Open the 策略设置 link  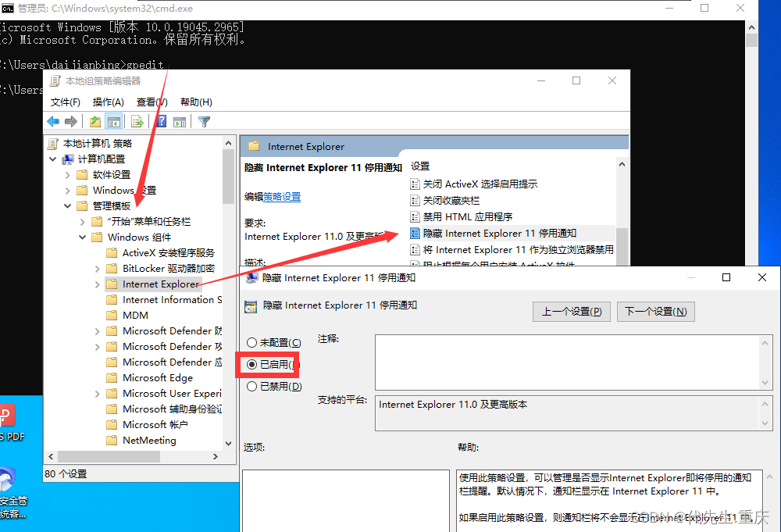(x=282, y=197)
